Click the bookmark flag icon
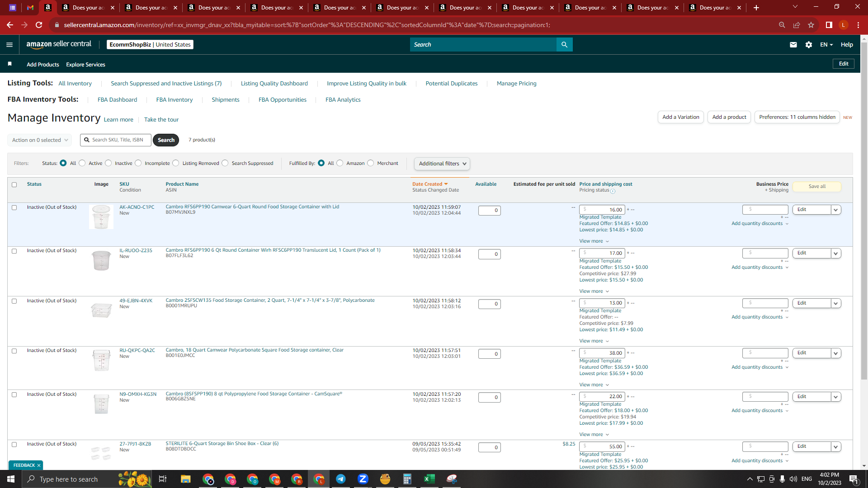Screen dimensions: 868x488 9,64
